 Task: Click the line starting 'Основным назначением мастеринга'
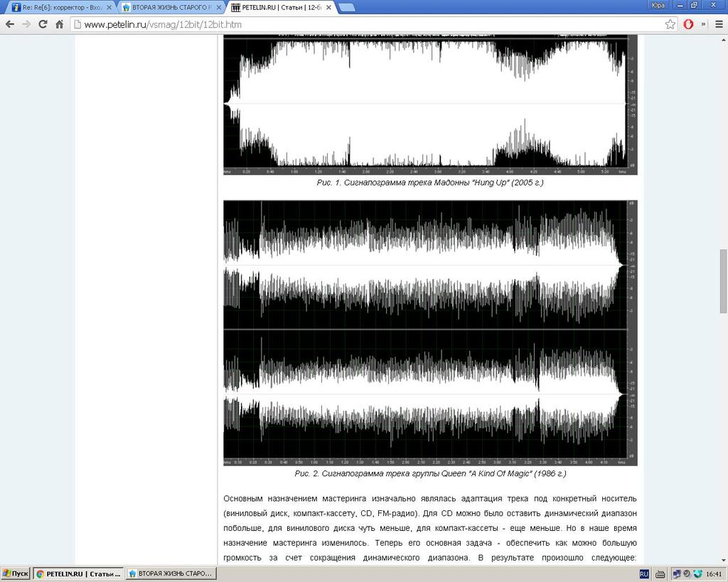pyautogui.click(x=430, y=498)
